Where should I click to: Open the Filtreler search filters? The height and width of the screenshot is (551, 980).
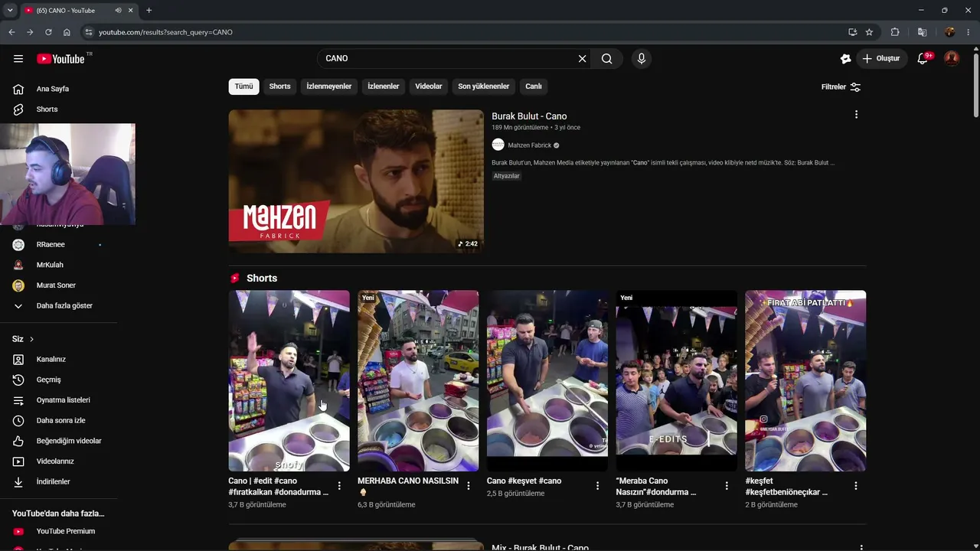[841, 87]
